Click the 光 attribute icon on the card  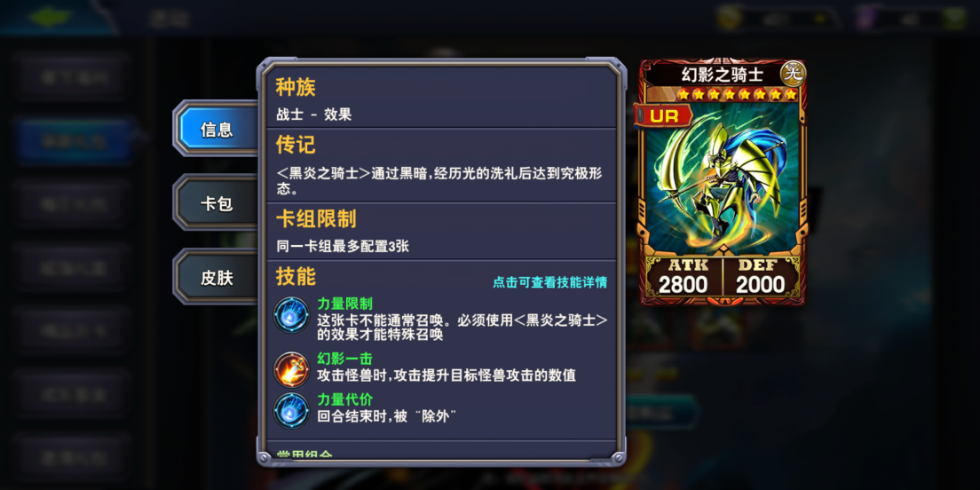pyautogui.click(x=794, y=73)
